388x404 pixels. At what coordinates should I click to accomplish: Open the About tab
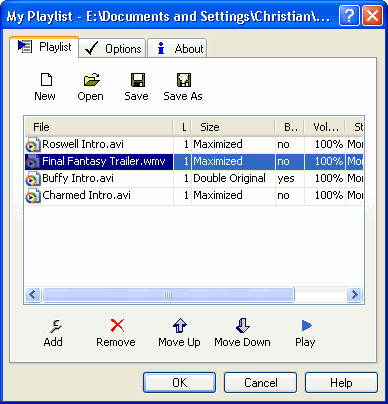click(177, 49)
